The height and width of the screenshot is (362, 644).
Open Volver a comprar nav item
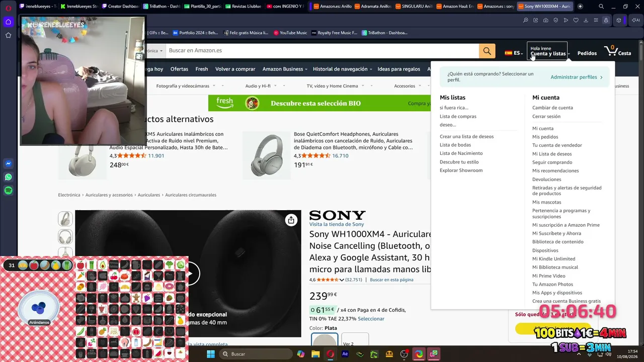coord(235,69)
